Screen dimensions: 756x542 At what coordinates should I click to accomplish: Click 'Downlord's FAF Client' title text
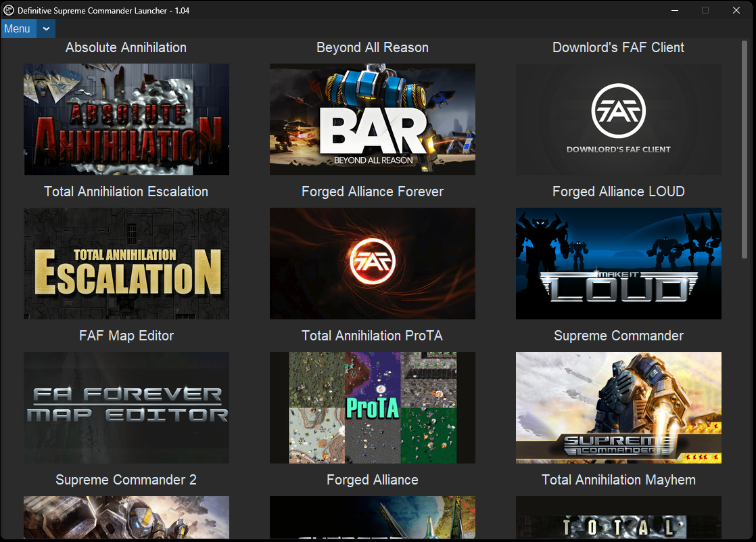[618, 47]
